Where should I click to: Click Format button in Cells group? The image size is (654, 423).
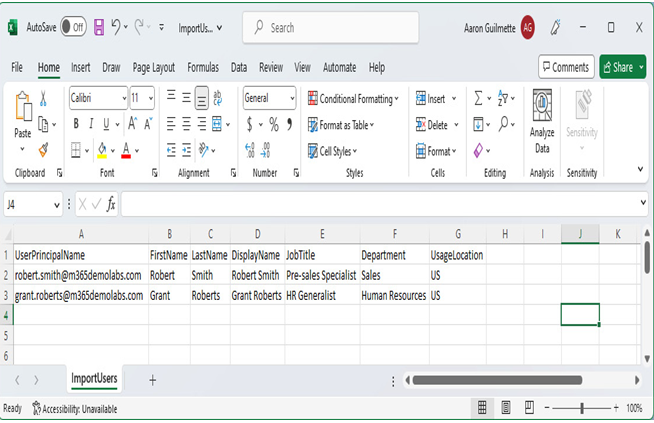[x=436, y=151]
